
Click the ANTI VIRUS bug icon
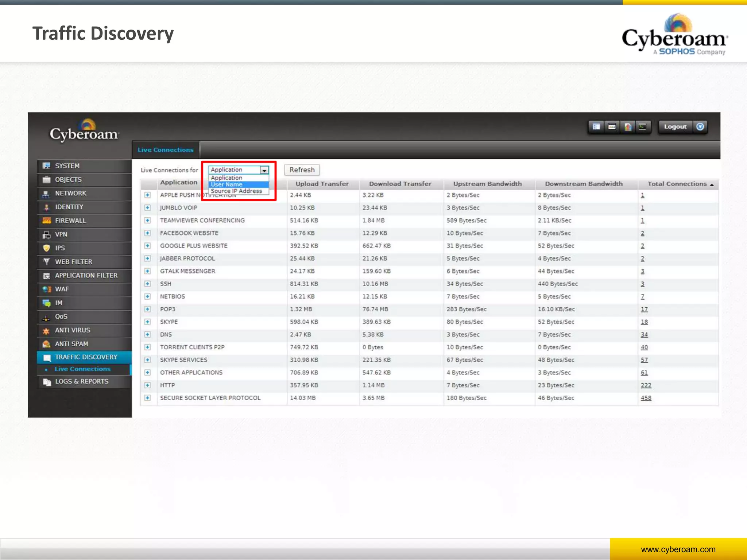tap(46, 331)
